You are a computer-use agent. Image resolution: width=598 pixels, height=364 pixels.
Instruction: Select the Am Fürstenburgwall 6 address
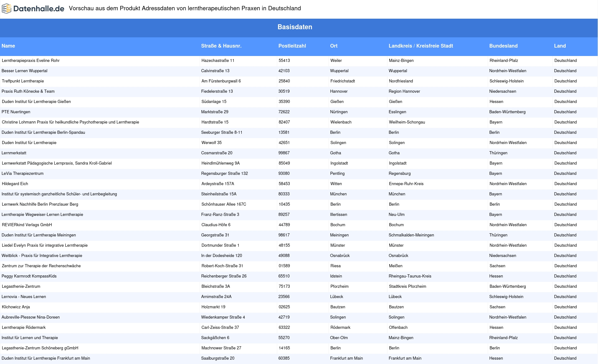coord(221,81)
